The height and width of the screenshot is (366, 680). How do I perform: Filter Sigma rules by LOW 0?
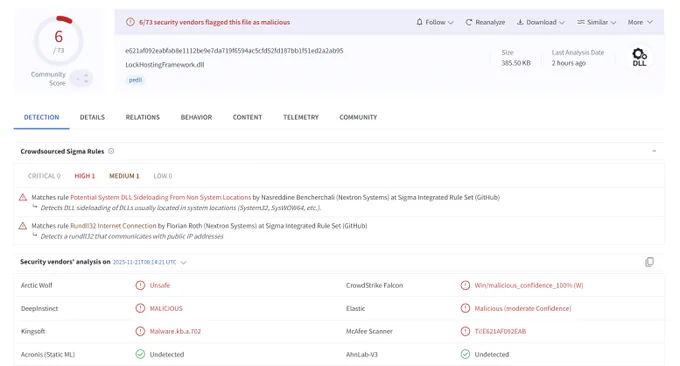tap(163, 176)
